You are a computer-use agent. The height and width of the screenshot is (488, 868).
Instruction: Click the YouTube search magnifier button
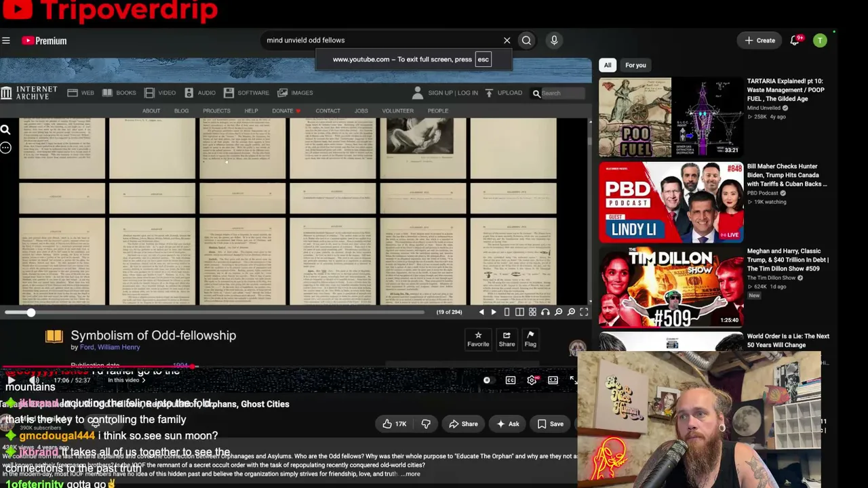click(526, 40)
